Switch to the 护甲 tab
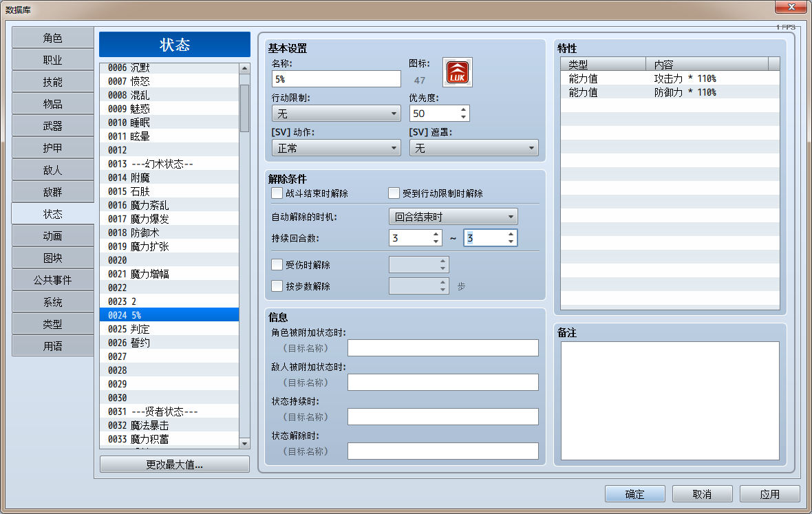 coord(53,148)
